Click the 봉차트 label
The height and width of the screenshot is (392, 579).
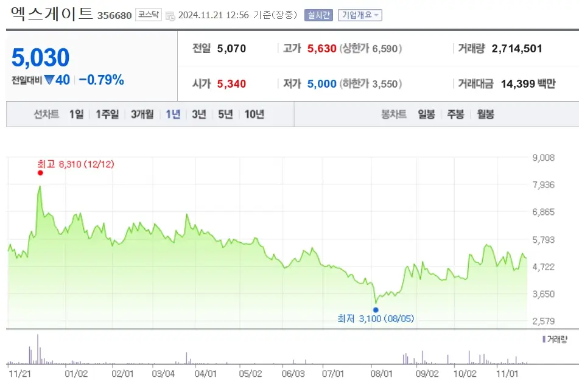394,114
